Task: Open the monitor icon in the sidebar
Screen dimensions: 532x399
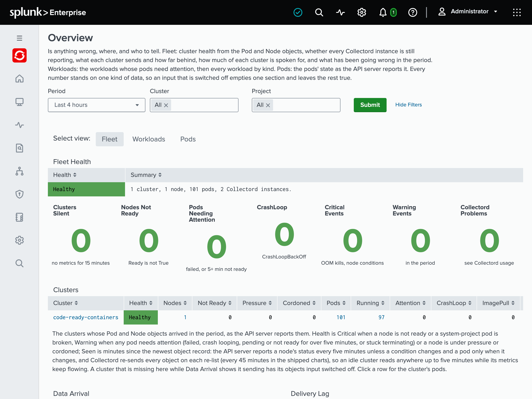Action: point(20,102)
